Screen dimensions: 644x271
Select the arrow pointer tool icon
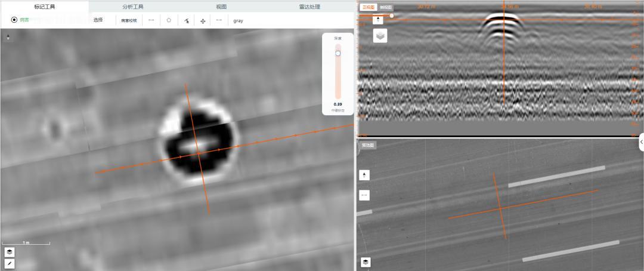tap(186, 20)
